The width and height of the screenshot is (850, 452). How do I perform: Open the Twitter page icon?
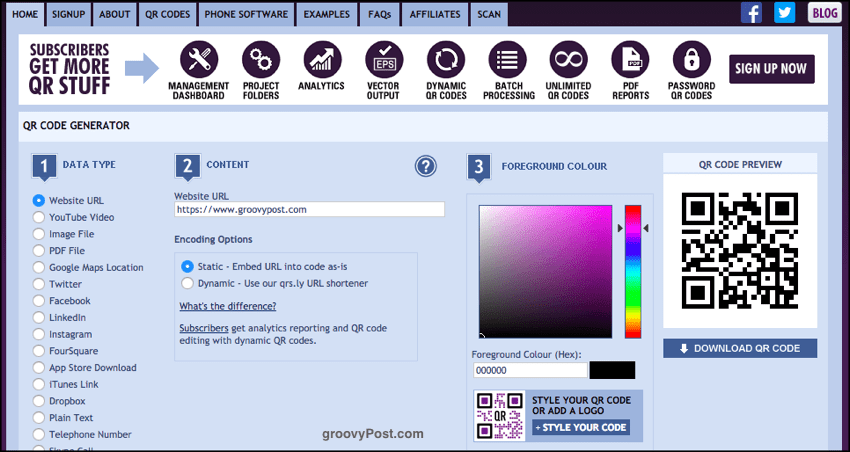[784, 12]
